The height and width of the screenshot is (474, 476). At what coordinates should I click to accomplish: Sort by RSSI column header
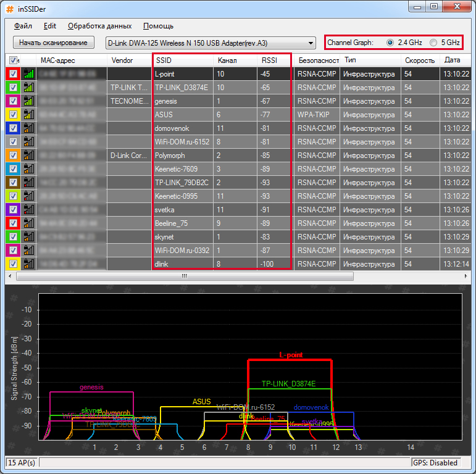coord(274,60)
